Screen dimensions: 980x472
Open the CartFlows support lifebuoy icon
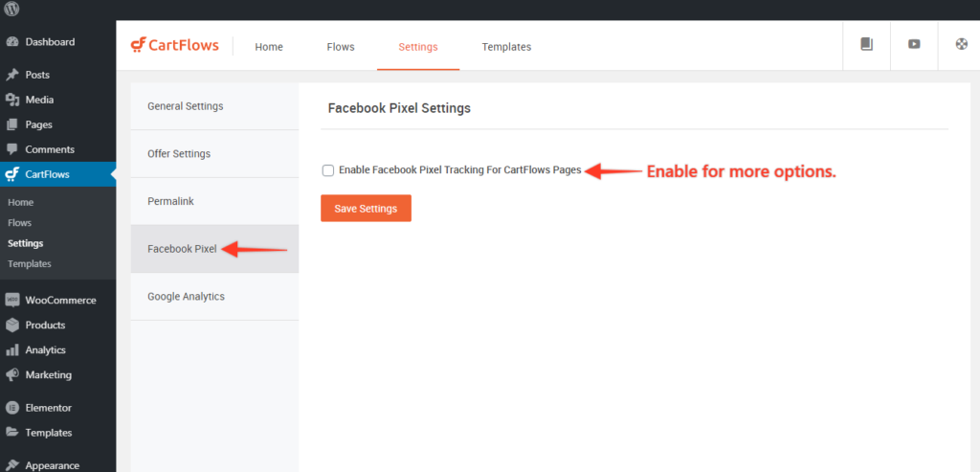[x=962, y=44]
